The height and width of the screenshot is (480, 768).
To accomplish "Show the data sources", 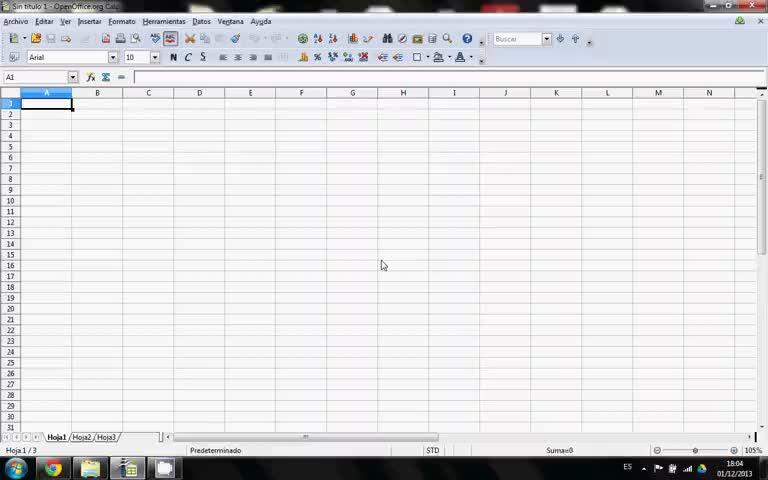I will 432,38.
